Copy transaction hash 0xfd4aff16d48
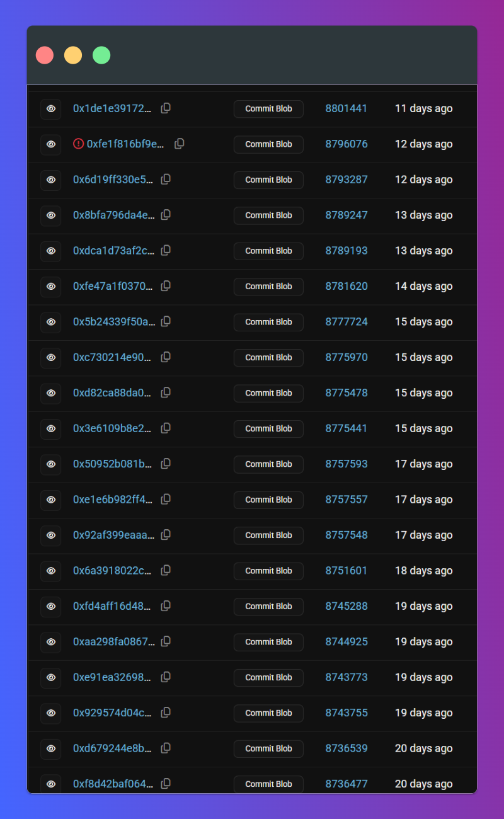This screenshot has width=504, height=819. 166,607
